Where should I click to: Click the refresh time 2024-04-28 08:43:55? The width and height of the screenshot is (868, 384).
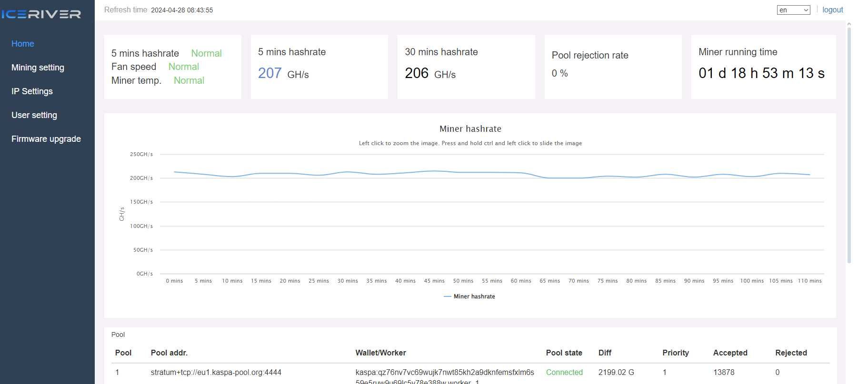[x=182, y=10]
